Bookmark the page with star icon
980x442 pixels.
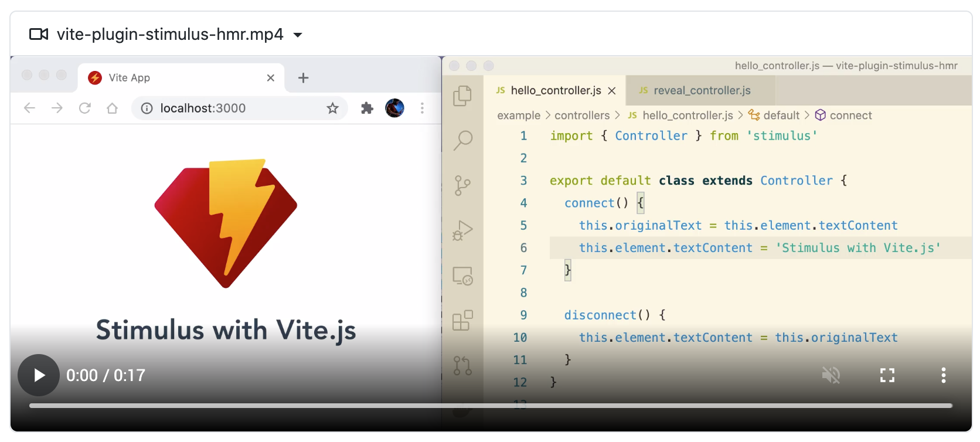(332, 108)
